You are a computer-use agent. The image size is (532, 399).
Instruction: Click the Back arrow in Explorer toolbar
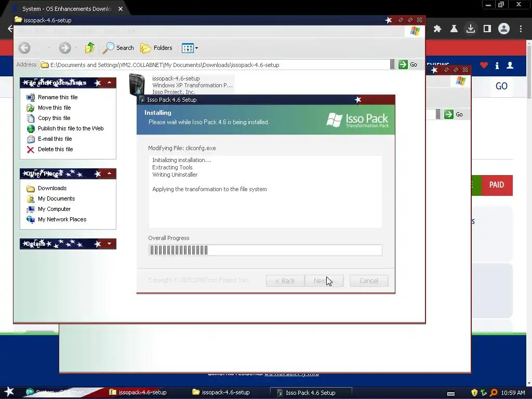point(24,48)
